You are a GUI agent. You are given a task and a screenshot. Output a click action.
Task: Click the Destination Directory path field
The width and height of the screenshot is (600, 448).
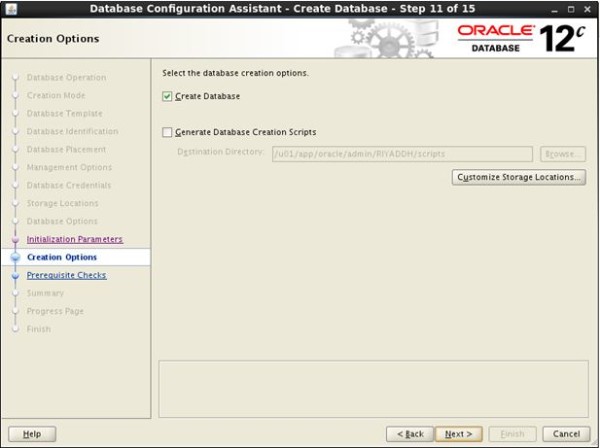coord(402,154)
